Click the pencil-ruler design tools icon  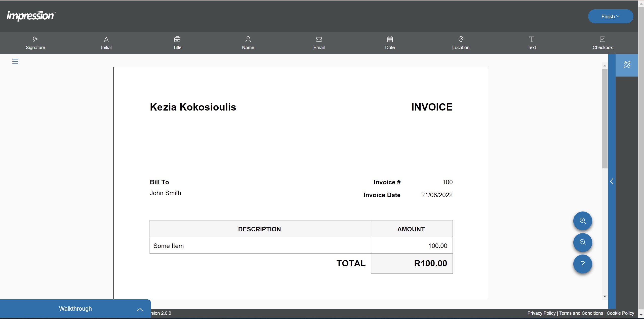627,65
